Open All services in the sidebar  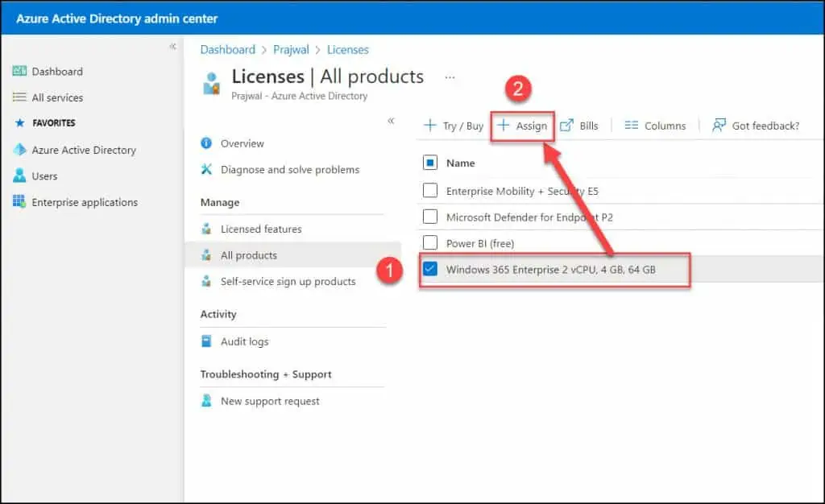tap(57, 97)
